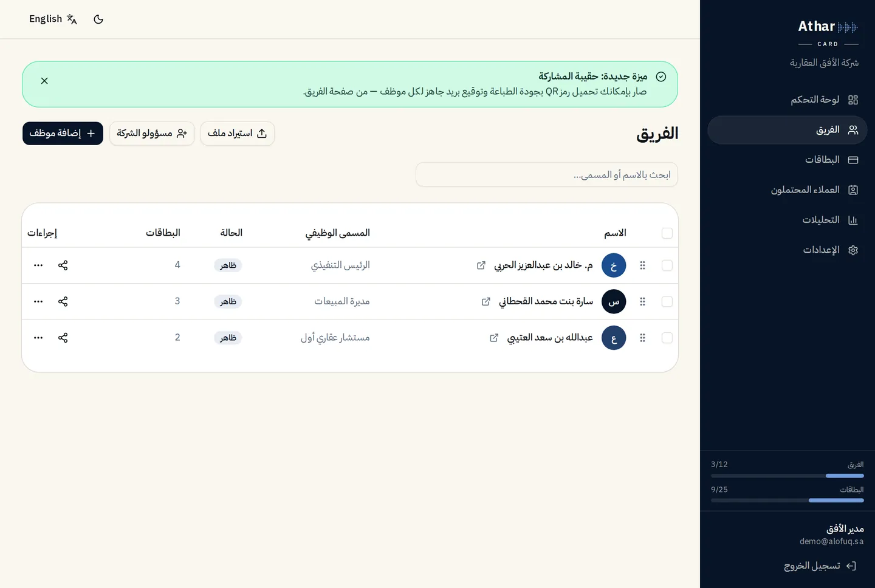875x588 pixels.
Task: Open external link icon for عبدالله العتيبي
Action: click(494, 338)
